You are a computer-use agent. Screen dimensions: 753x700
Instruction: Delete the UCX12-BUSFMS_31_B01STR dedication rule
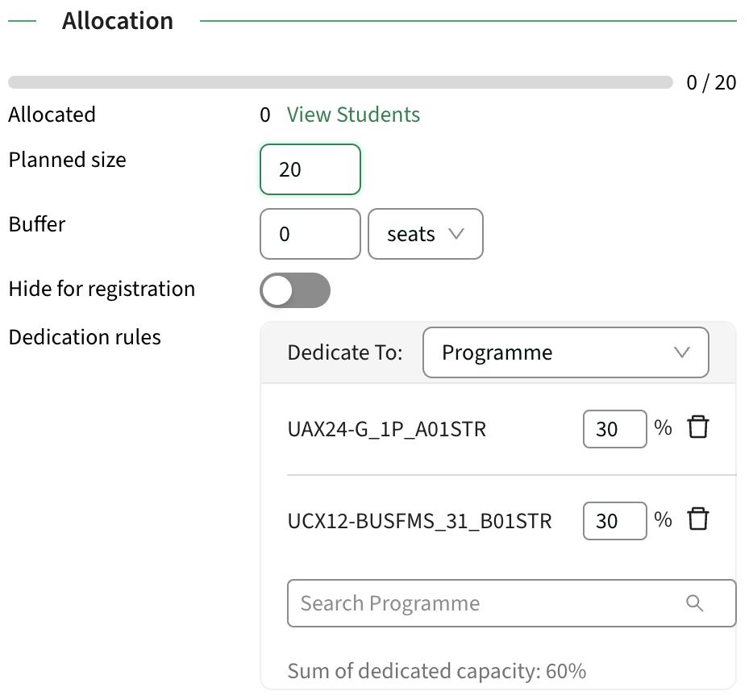coord(697,519)
